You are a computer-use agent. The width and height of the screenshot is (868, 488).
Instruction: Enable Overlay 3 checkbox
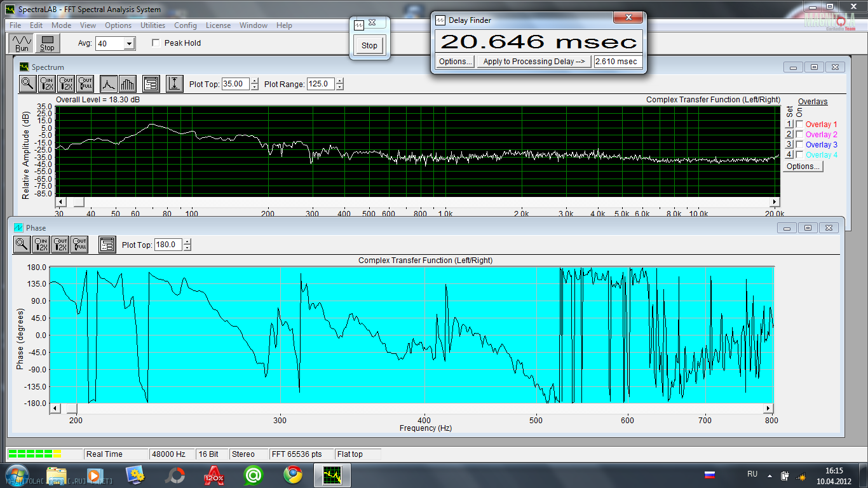[x=799, y=145]
